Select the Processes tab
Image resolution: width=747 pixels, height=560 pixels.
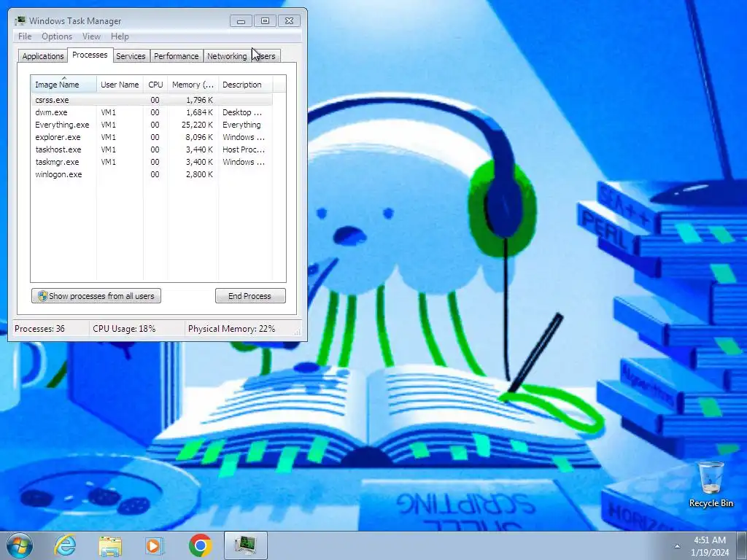90,55
